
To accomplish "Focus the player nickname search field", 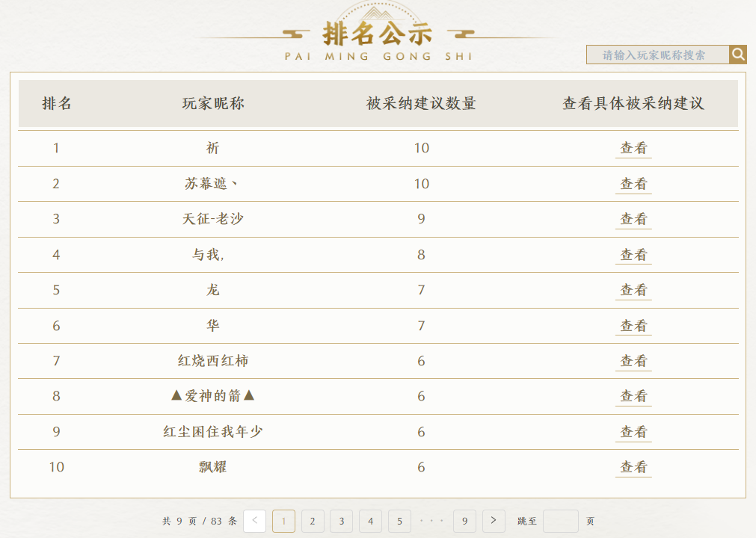I will click(x=657, y=55).
